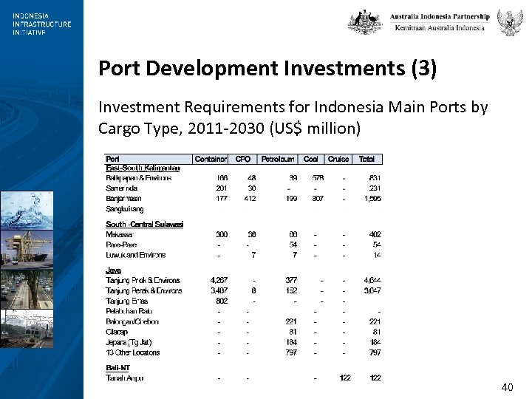Click the 'Pelabuhan Ratu' row label
The width and height of the screenshot is (532, 399).
(x=129, y=312)
